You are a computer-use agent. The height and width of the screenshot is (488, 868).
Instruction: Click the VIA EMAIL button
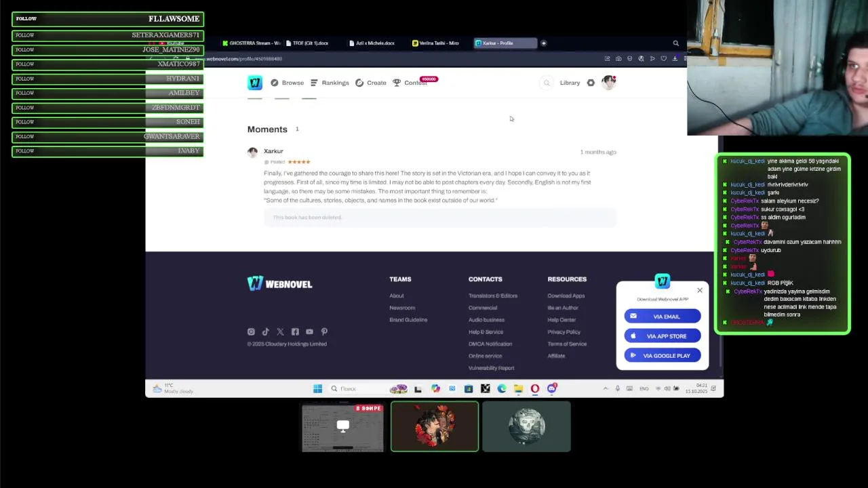(x=663, y=317)
